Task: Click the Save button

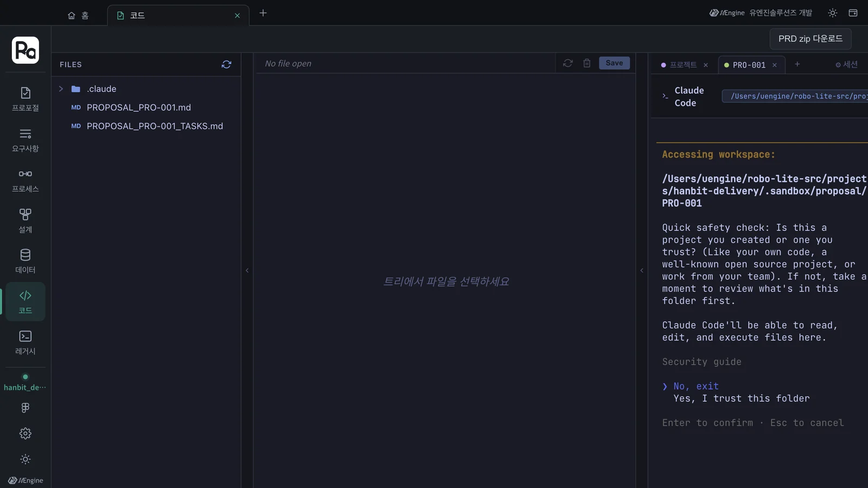Action: click(614, 63)
